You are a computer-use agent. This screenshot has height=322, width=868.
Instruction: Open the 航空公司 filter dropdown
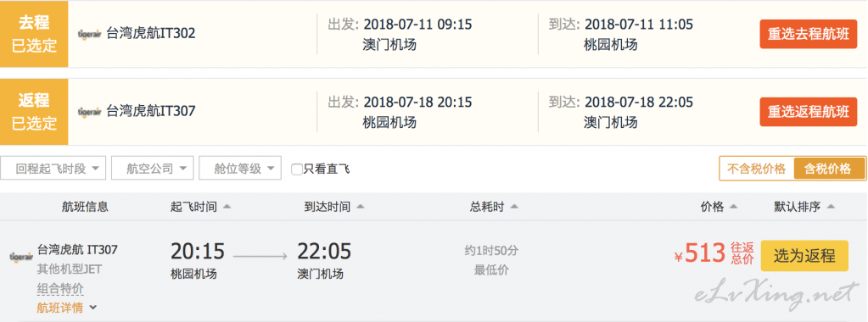(x=152, y=168)
